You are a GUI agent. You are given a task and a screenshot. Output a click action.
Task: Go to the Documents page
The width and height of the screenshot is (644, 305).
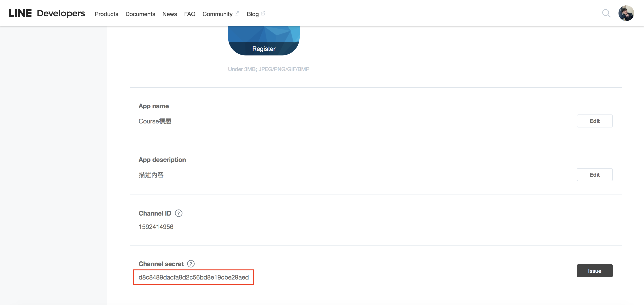(x=140, y=14)
